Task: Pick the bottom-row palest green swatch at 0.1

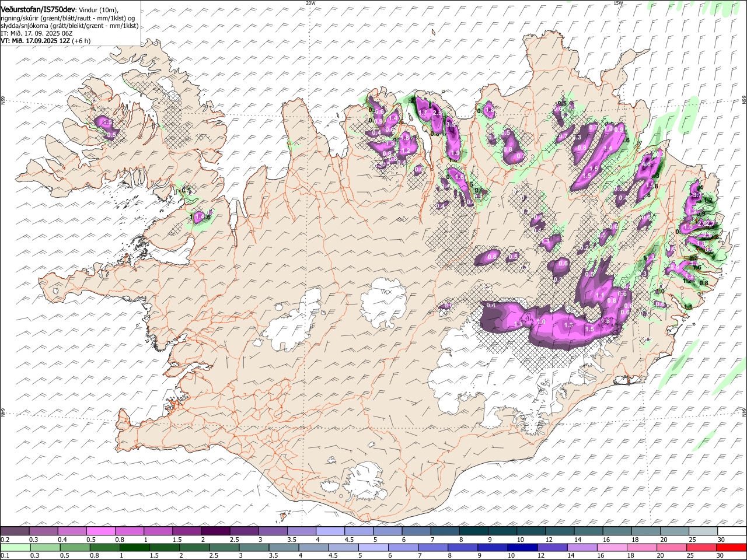Action: (15, 548)
